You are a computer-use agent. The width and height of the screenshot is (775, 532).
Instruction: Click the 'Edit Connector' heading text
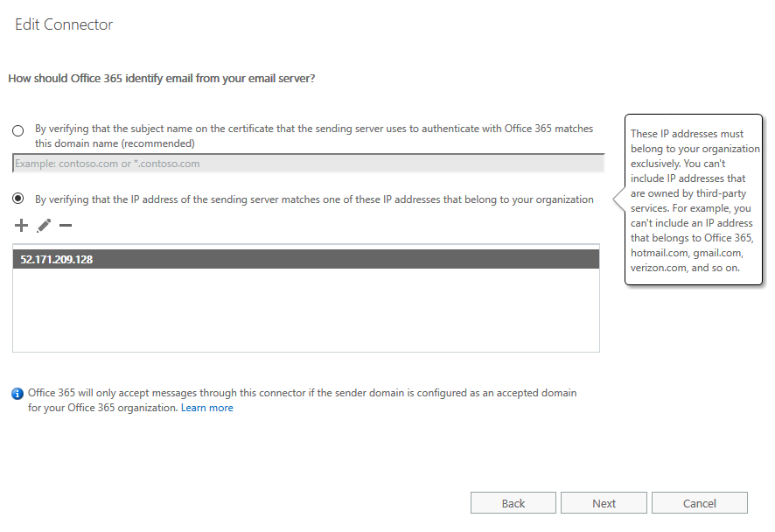tap(64, 24)
